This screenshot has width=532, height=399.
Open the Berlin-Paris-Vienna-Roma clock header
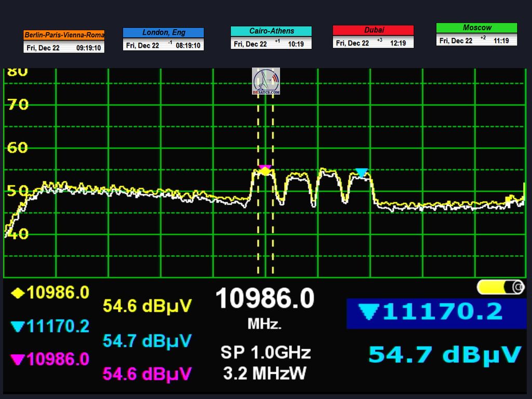click(x=64, y=35)
